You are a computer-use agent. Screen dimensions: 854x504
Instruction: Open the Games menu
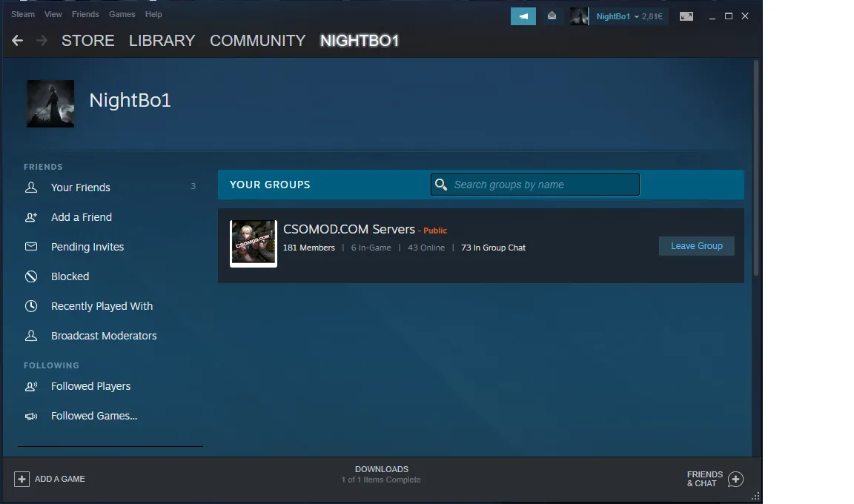[122, 14]
